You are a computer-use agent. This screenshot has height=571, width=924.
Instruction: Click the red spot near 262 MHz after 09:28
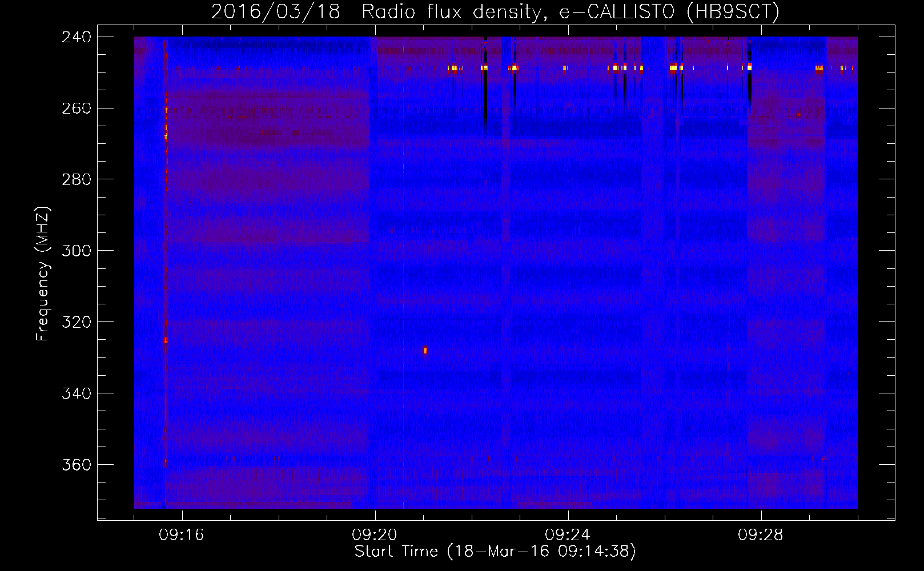(799, 115)
